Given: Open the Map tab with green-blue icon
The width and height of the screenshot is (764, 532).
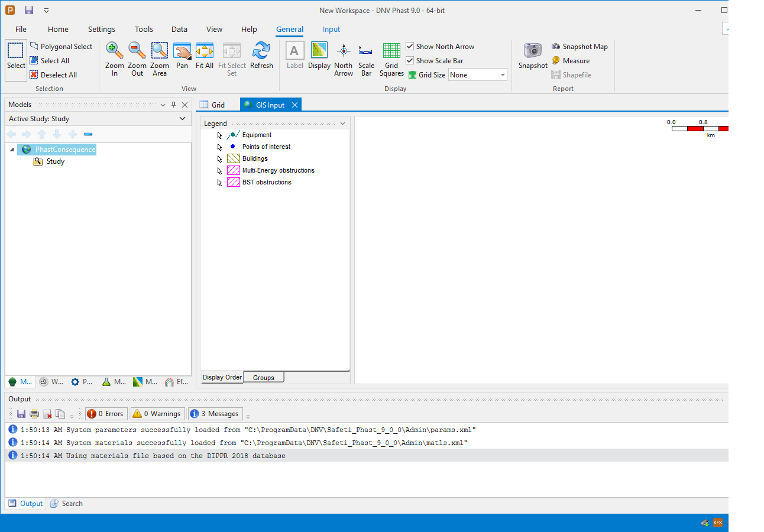Looking at the screenshot, I should pyautogui.click(x=145, y=382).
